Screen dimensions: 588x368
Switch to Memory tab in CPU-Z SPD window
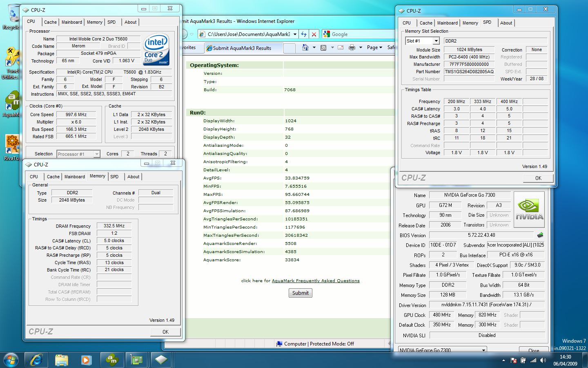point(470,23)
